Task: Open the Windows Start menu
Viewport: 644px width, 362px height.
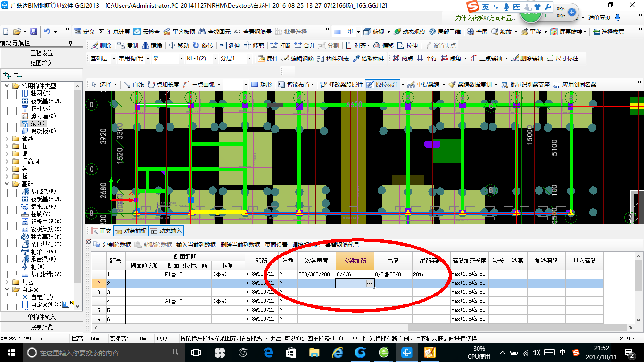Action: [11, 353]
